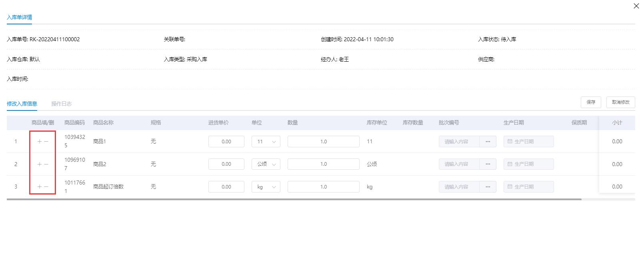Screen dimensions: 644x261
Task: Switch to the 操作日志 tab
Action: pos(61,104)
